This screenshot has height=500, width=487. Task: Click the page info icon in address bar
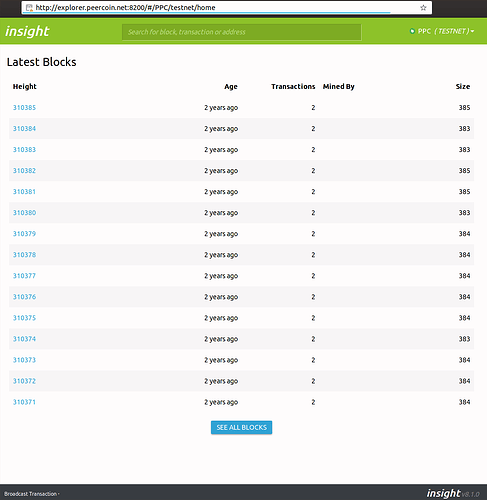pos(29,8)
